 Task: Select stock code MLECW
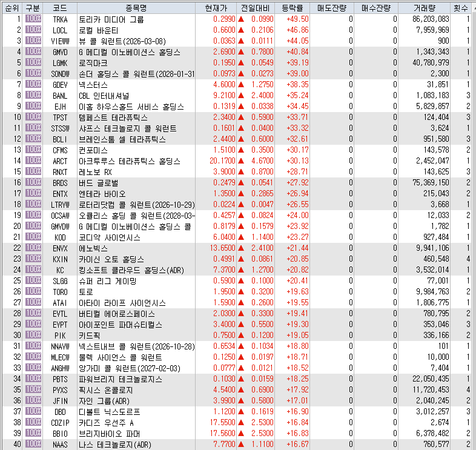60,357
